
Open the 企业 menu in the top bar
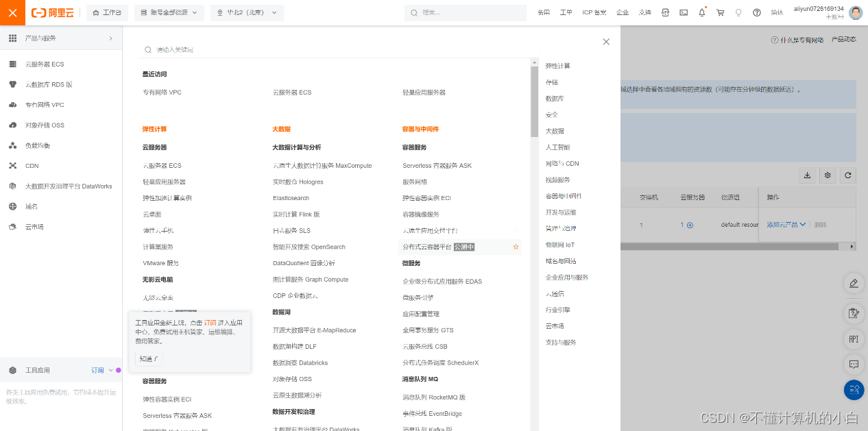coord(623,12)
